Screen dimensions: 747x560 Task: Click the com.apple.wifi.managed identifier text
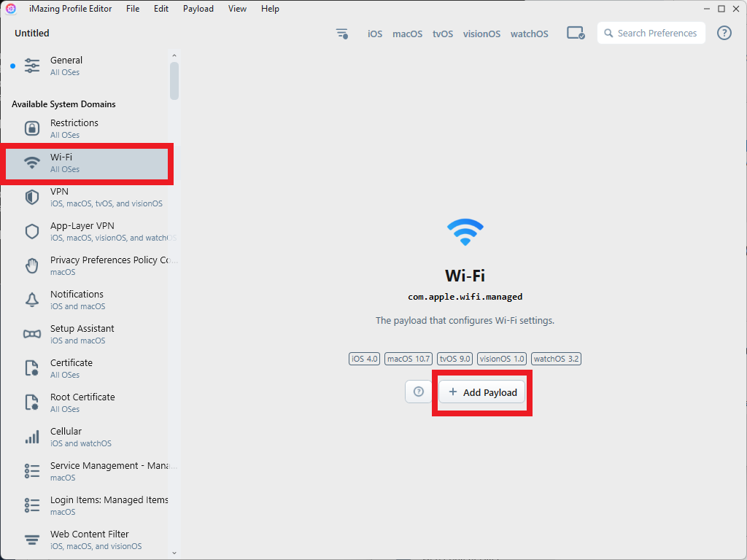[465, 297]
